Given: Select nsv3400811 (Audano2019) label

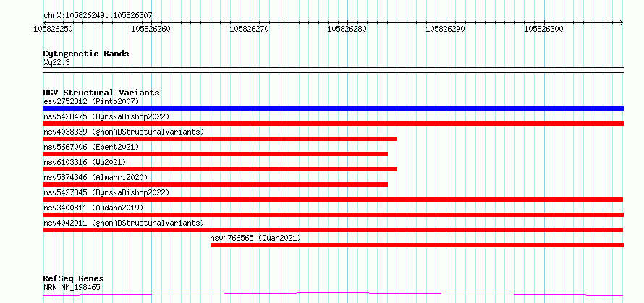Looking at the screenshot, I should [93, 208].
